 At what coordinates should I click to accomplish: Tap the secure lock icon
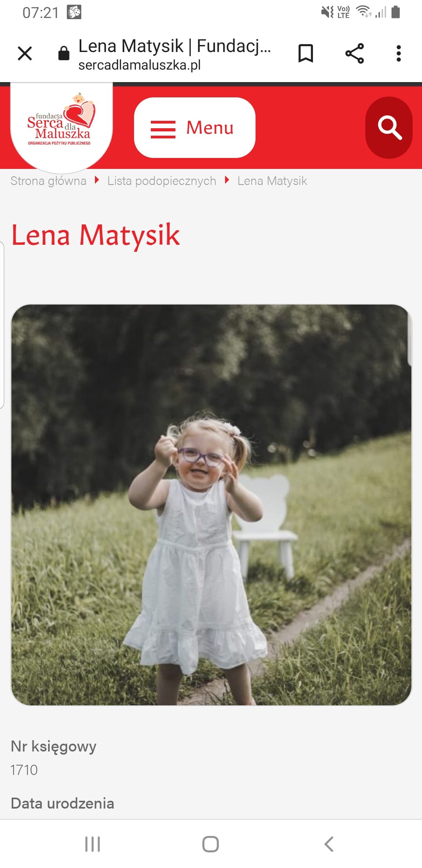point(64,53)
